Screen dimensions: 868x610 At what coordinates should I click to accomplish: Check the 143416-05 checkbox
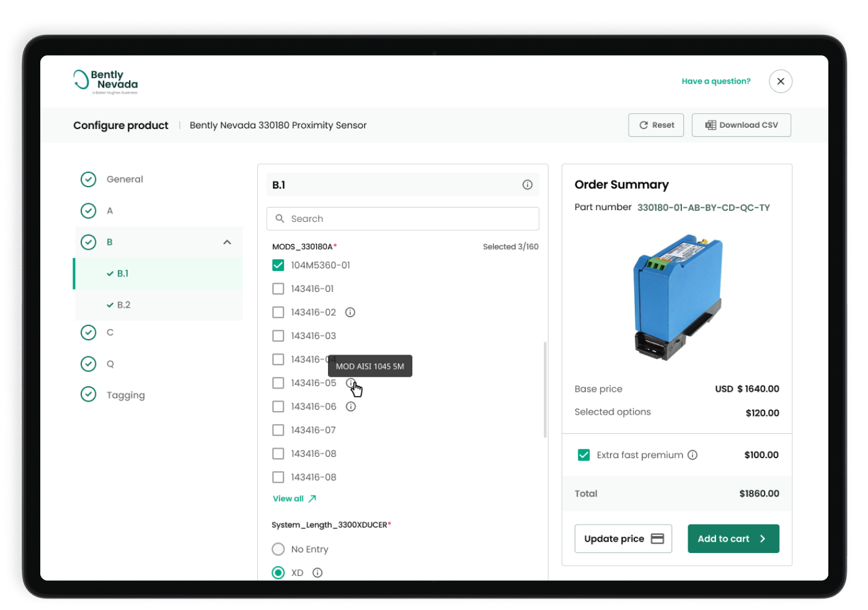click(278, 383)
